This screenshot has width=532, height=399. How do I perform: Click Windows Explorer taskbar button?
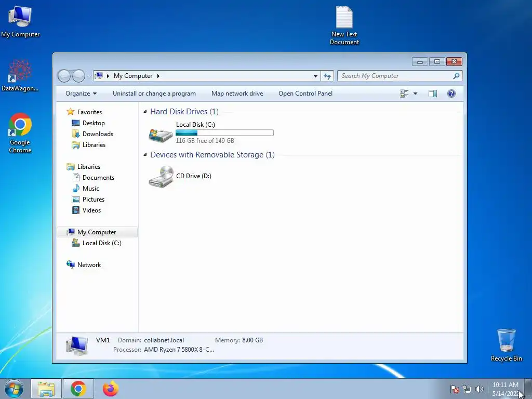click(46, 389)
